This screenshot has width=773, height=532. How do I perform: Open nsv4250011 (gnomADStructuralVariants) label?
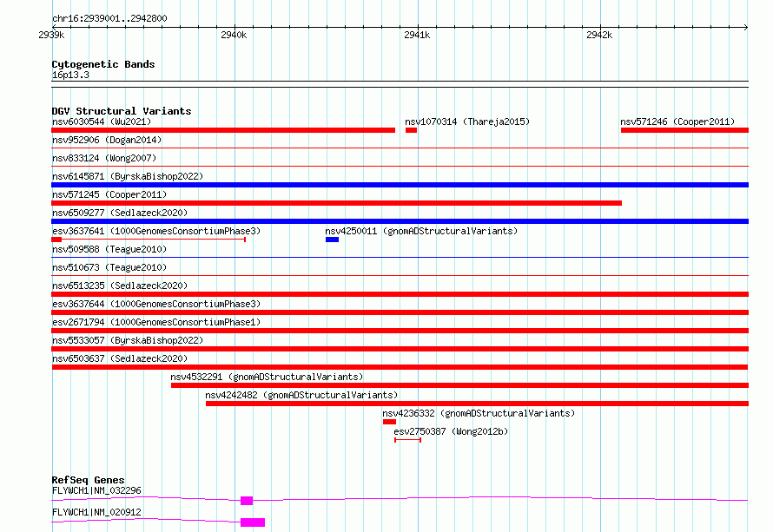click(421, 231)
